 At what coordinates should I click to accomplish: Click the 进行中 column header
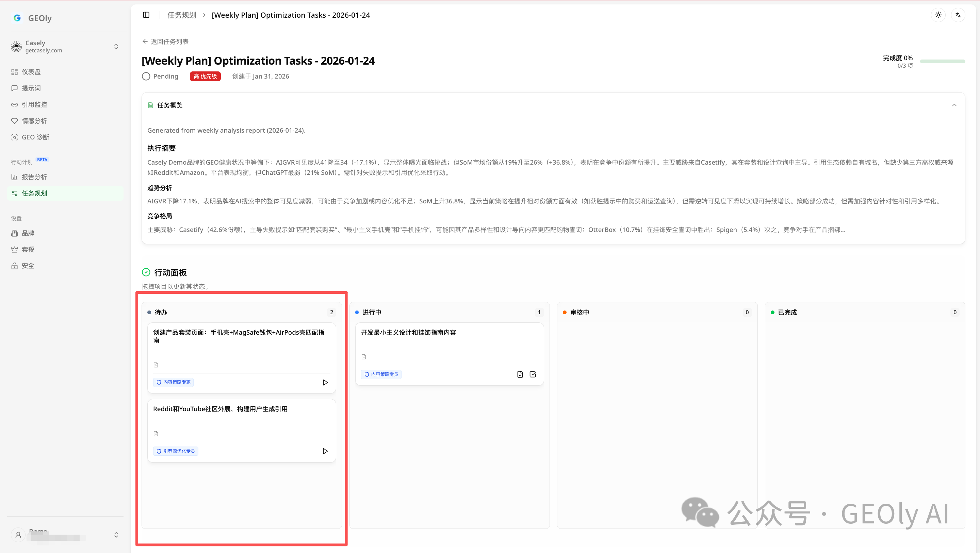pyautogui.click(x=372, y=312)
